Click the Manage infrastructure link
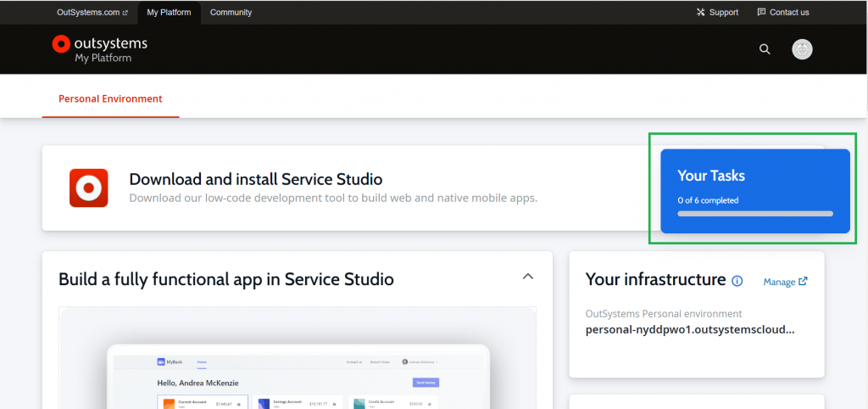Screen dimensions: 868x409 [785, 282]
